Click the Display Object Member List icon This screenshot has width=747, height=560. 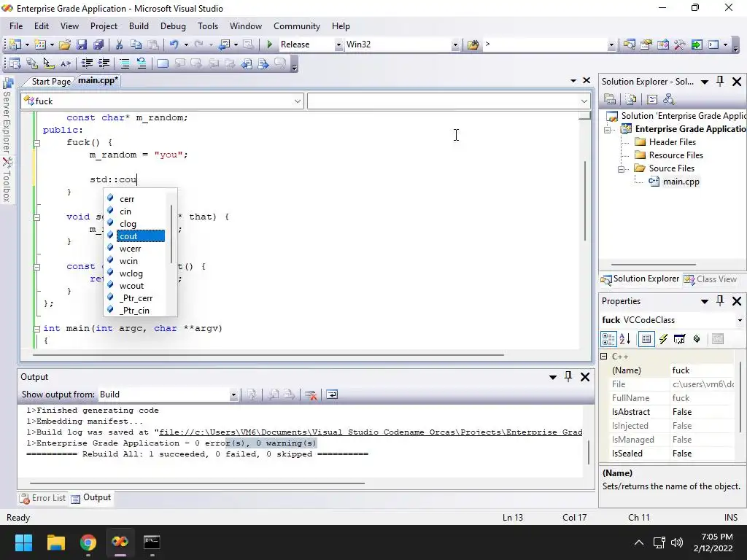click(x=15, y=63)
